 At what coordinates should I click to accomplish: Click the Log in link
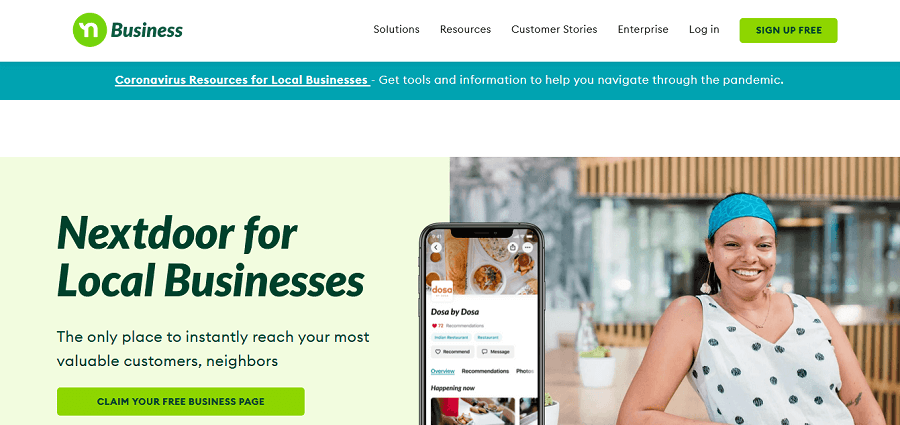coord(704,29)
